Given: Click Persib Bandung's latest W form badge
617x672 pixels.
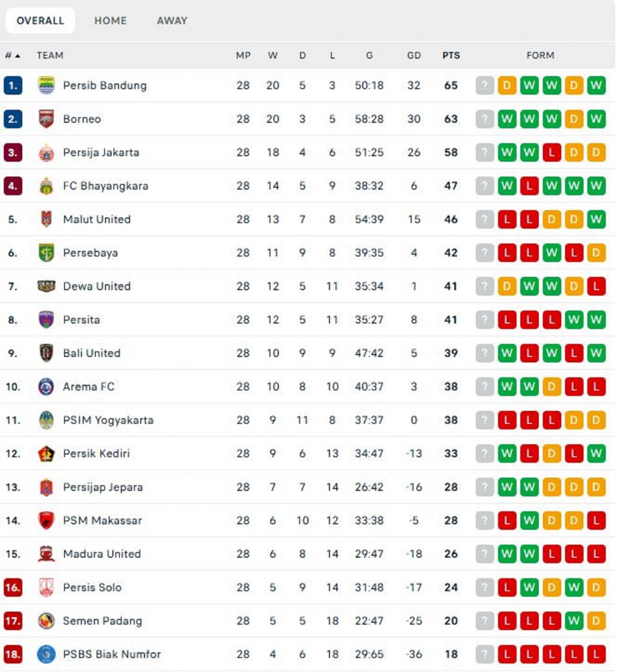Looking at the screenshot, I should [x=596, y=85].
